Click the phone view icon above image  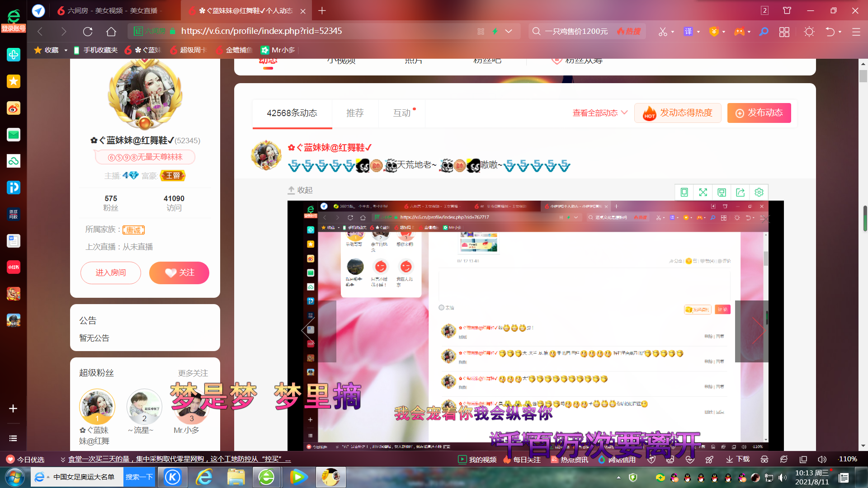click(684, 192)
